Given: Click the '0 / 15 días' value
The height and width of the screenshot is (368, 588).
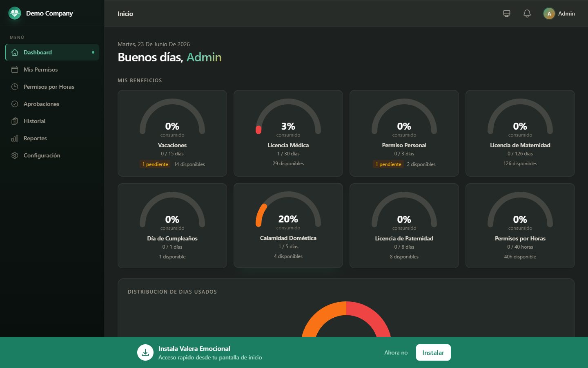Looking at the screenshot, I should 172,154.
